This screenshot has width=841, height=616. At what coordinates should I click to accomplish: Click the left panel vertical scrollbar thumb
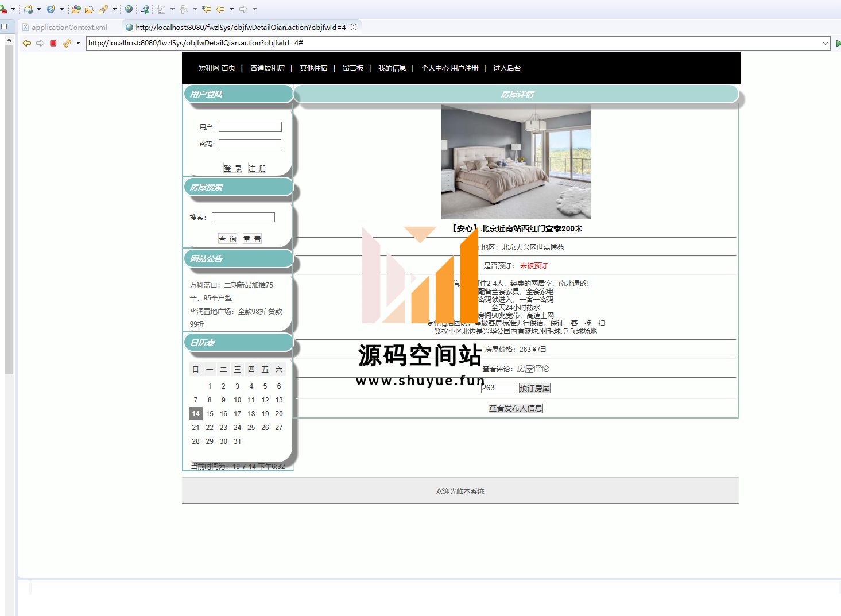click(9, 210)
